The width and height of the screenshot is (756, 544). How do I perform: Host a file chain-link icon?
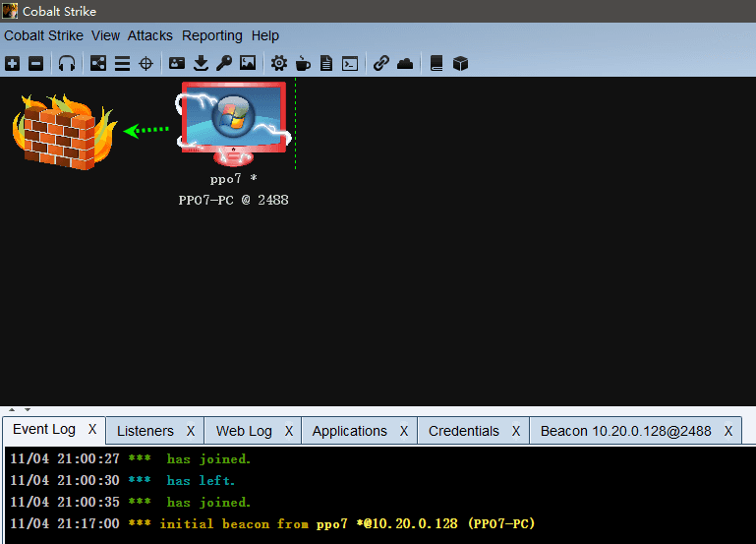pyautogui.click(x=380, y=63)
